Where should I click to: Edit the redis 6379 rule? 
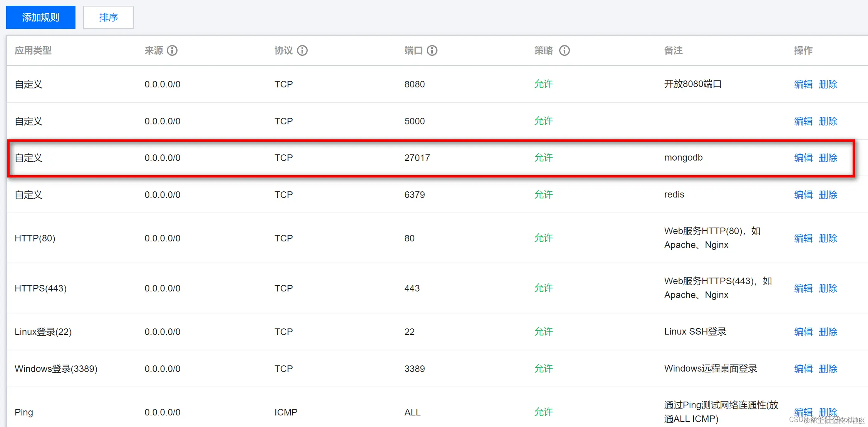803,195
